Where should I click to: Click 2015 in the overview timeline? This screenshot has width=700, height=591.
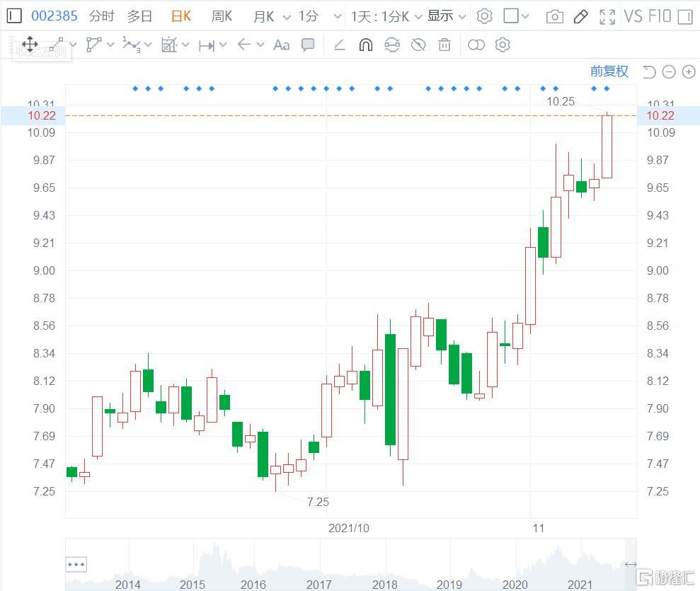tap(192, 585)
